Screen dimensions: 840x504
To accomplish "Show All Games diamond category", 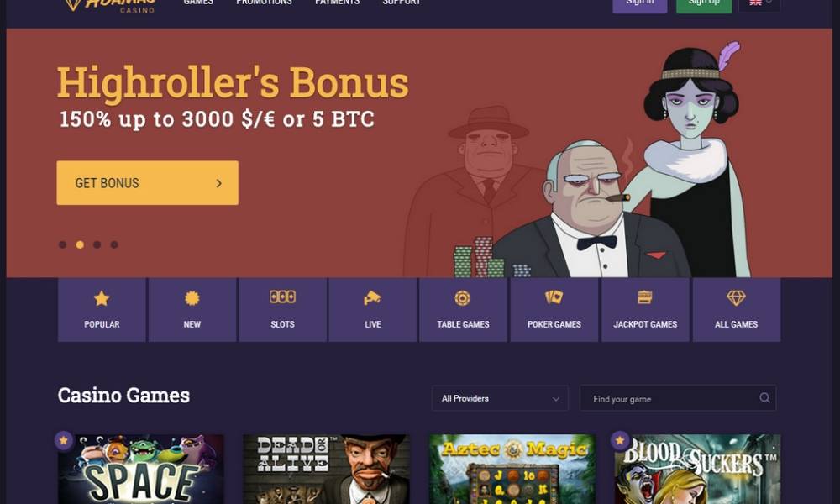I will coord(737,310).
